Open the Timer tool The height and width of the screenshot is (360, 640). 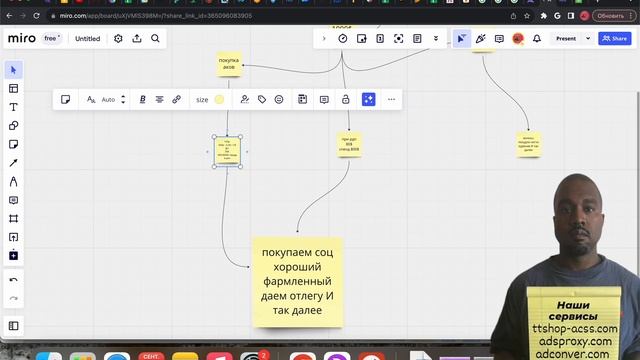click(343, 39)
